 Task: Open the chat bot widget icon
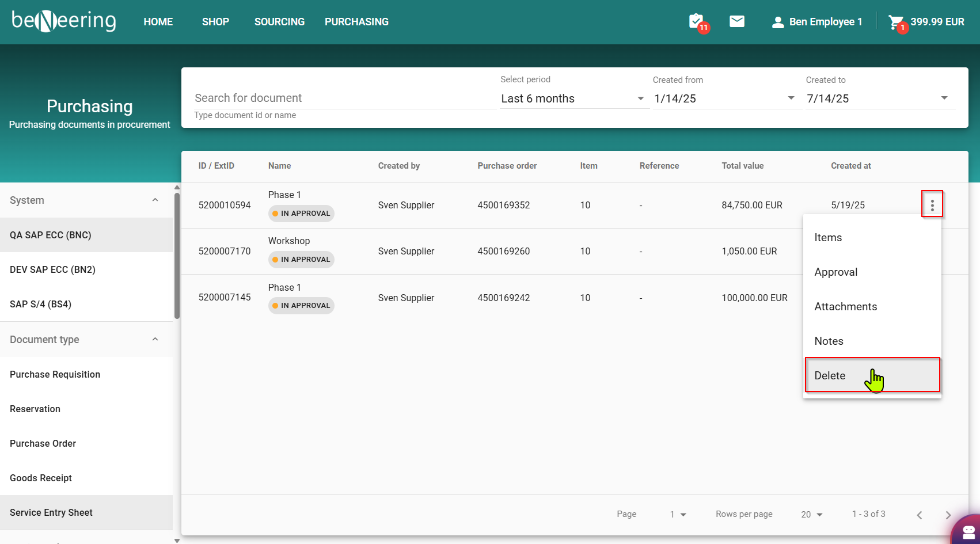[x=968, y=532]
